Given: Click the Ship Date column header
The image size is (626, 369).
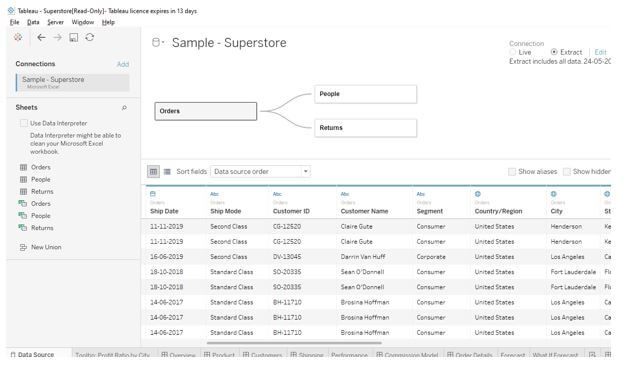Looking at the screenshot, I should click(164, 211).
